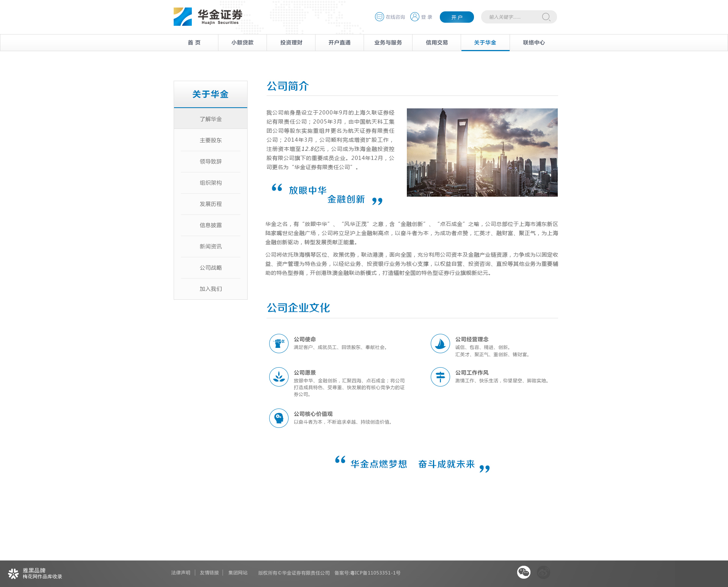Screen dimensions: 728x587
Task: Click the Weibo icon in footer
Action: (x=543, y=572)
